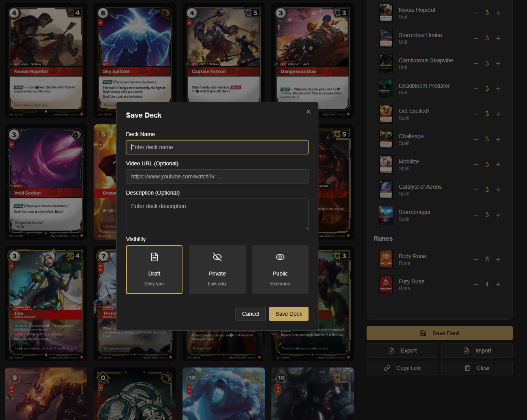527x420 pixels.
Task: Decrease Challenge spell count
Action: [476, 139]
